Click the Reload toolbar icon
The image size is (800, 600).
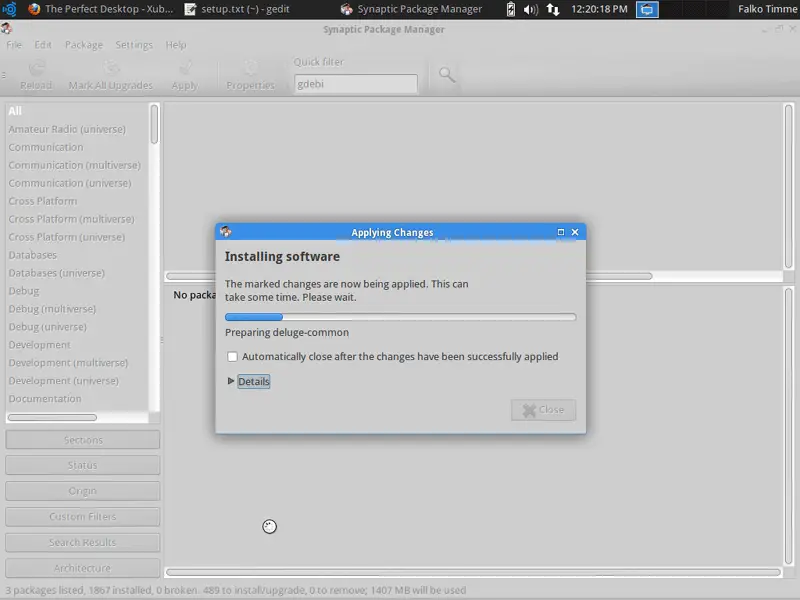point(36,68)
